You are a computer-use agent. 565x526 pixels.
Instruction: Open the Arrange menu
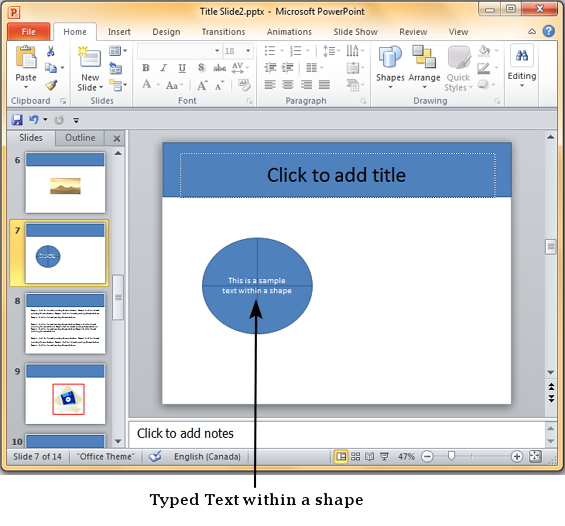click(x=424, y=68)
